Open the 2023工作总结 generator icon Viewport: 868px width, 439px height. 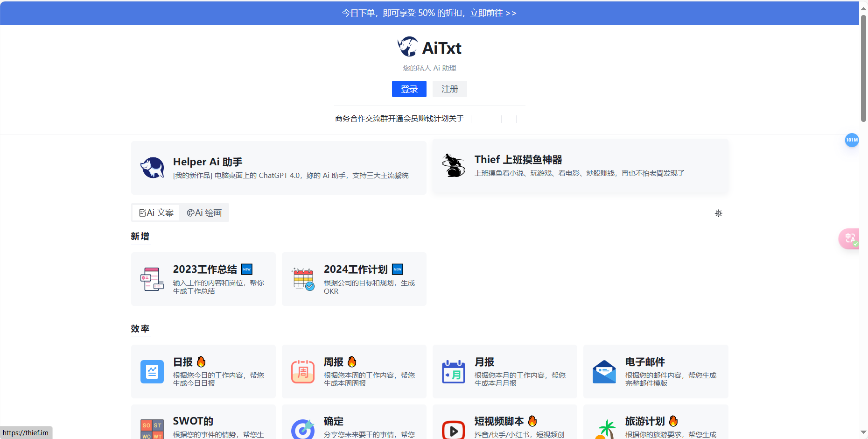(152, 279)
